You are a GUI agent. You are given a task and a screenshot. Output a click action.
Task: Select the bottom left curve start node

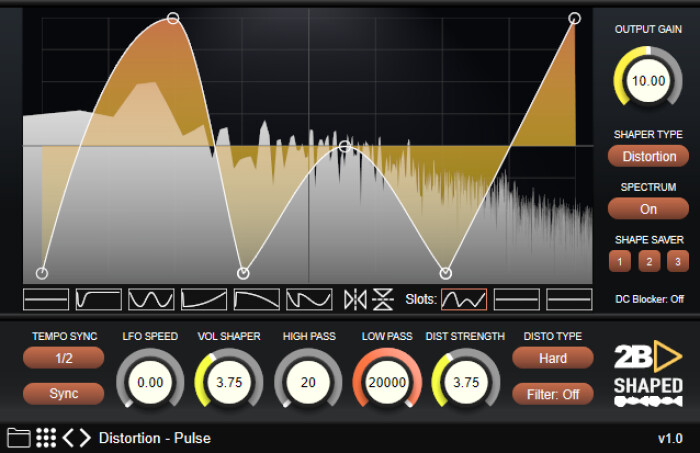tap(42, 273)
